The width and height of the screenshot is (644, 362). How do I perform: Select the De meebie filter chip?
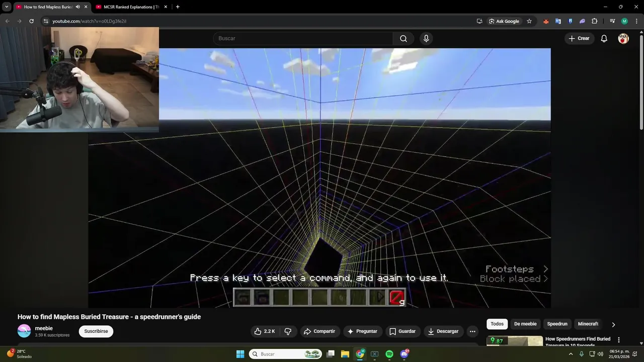tap(525, 324)
